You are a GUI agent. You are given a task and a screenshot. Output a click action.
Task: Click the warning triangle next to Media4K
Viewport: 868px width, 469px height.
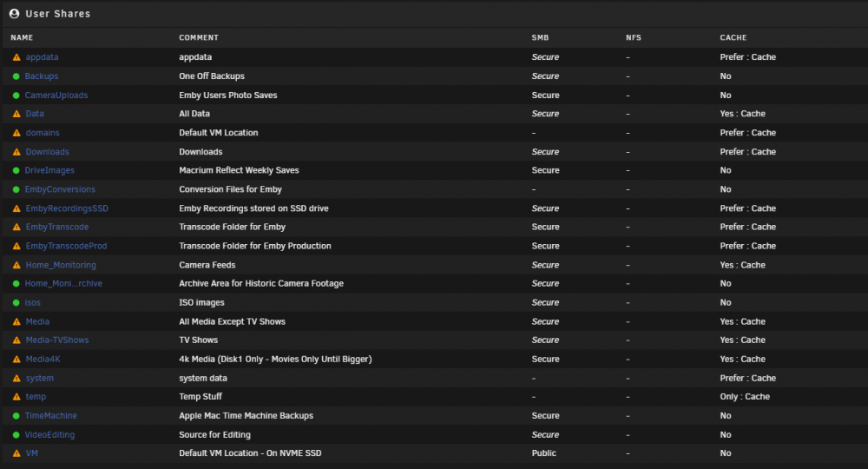click(x=16, y=359)
